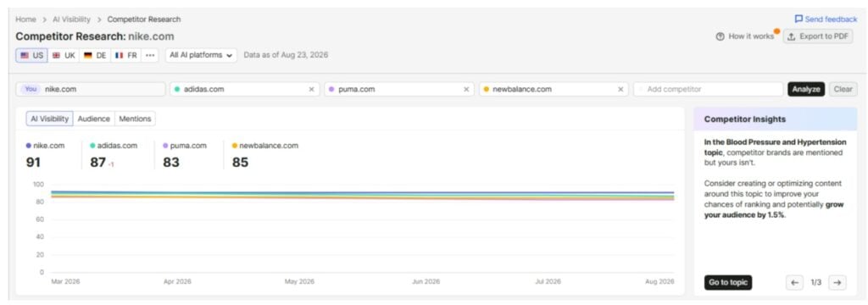Click the 1/3 insight counter
The height and width of the screenshot is (305, 868).
click(x=816, y=282)
